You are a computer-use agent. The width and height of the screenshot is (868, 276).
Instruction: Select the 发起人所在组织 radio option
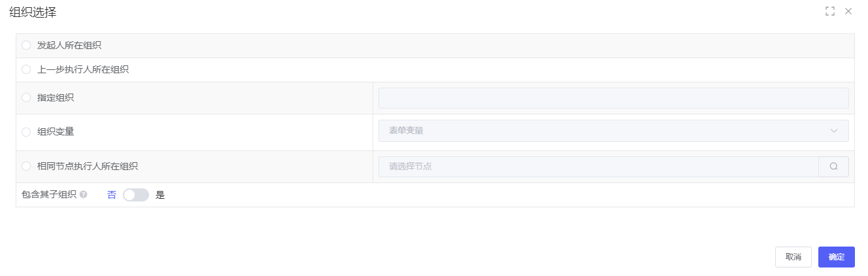pos(26,46)
